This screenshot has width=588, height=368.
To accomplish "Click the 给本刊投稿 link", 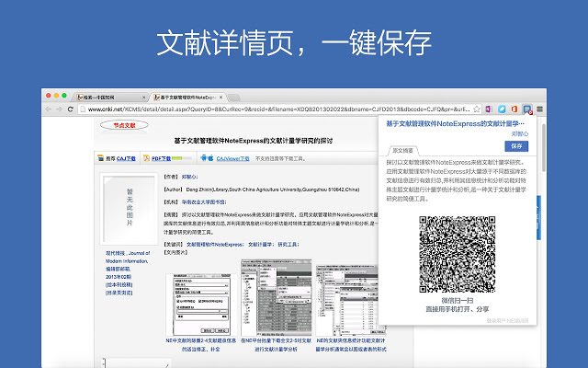I will point(119,284).
